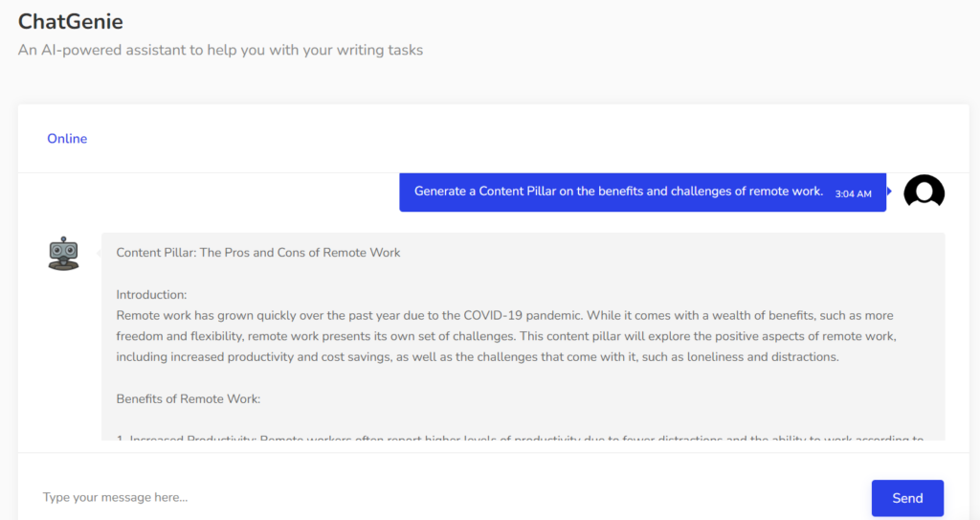Click the blue message bubble's arrow pointer
980x520 pixels.
coord(889,192)
